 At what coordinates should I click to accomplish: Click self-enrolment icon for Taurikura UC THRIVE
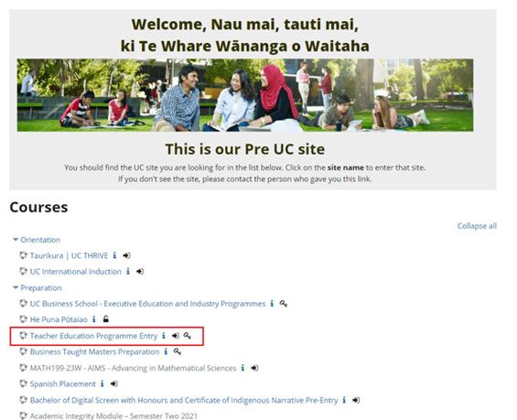click(126, 255)
